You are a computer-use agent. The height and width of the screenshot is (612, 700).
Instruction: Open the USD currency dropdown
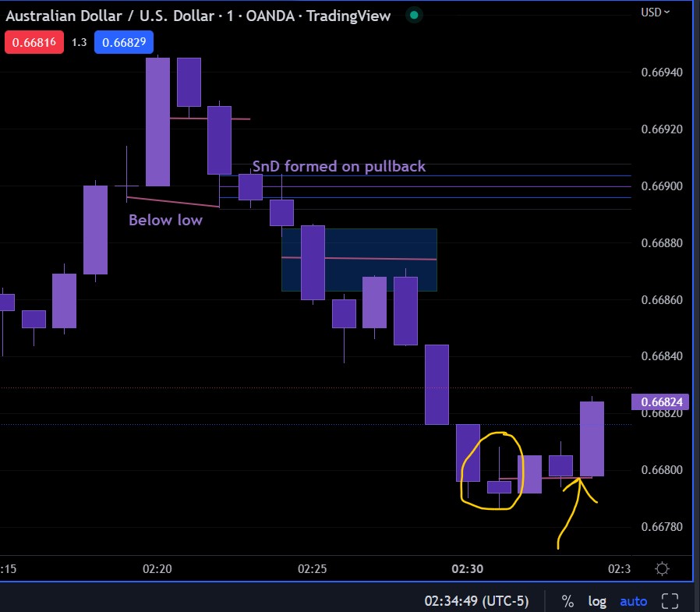[x=655, y=12]
